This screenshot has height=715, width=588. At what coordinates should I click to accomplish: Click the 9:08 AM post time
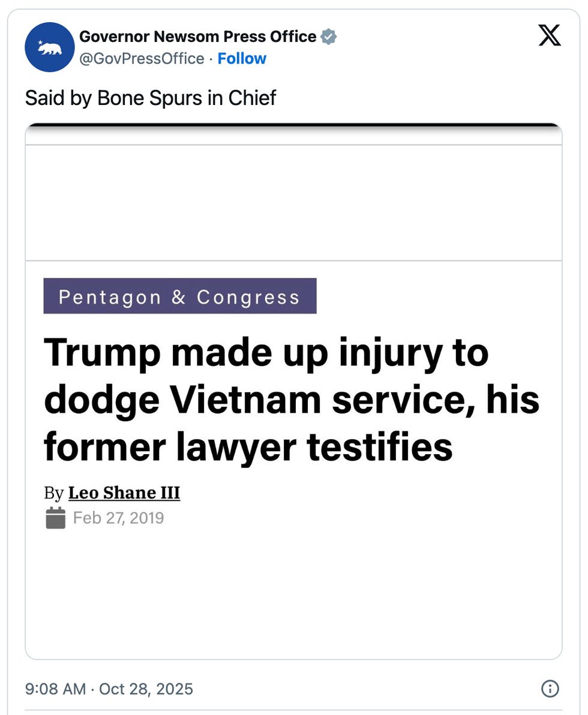[x=56, y=689]
